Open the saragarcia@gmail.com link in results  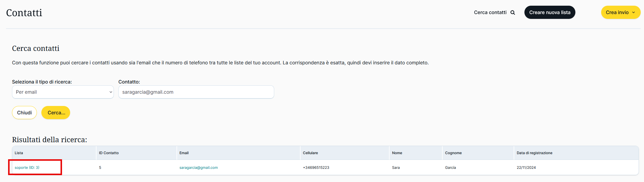198,168
